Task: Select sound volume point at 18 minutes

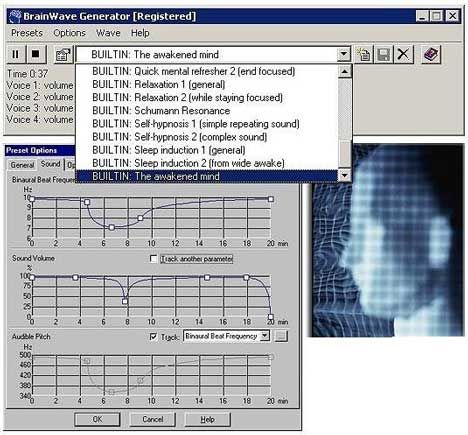Action: 246,277
